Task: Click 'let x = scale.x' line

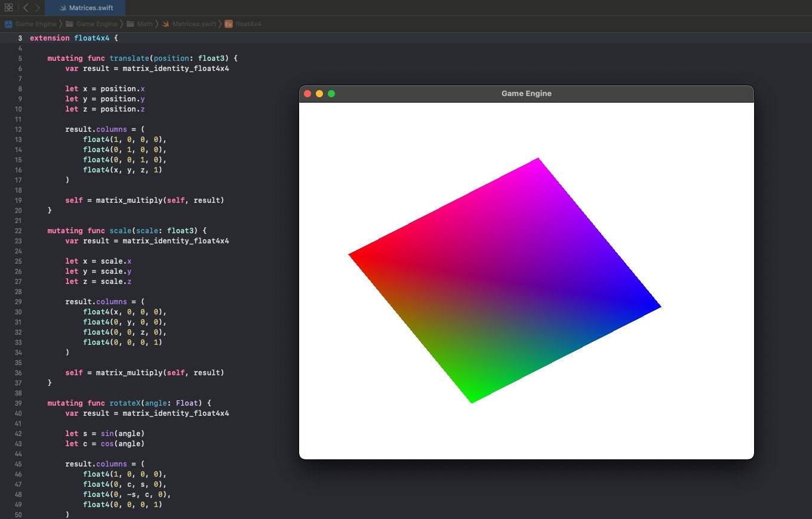Action: (x=99, y=261)
